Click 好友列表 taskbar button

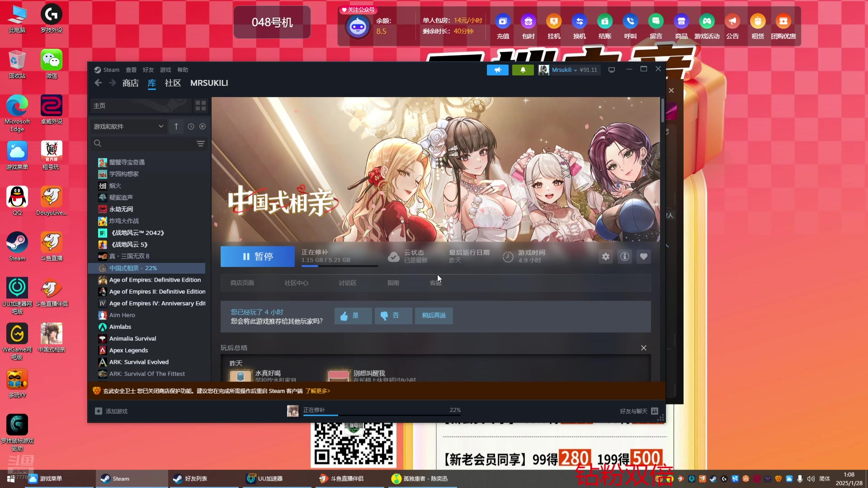click(204, 479)
